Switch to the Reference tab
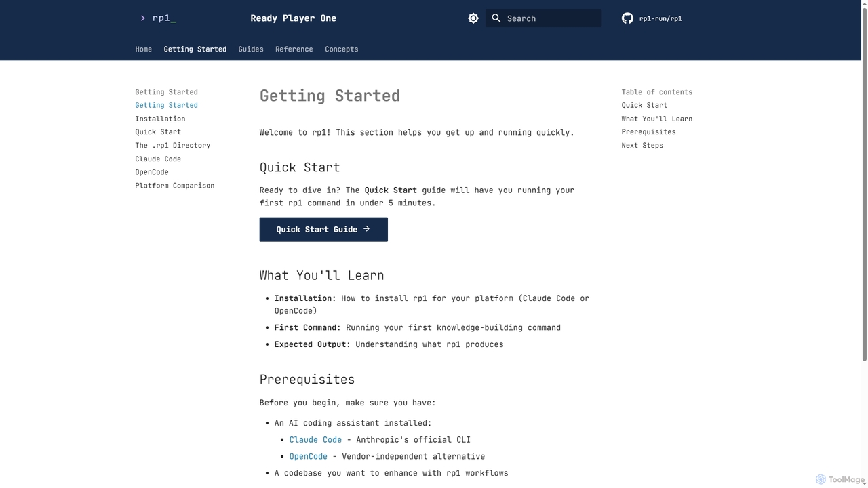The width and height of the screenshot is (868, 488). coord(294,49)
